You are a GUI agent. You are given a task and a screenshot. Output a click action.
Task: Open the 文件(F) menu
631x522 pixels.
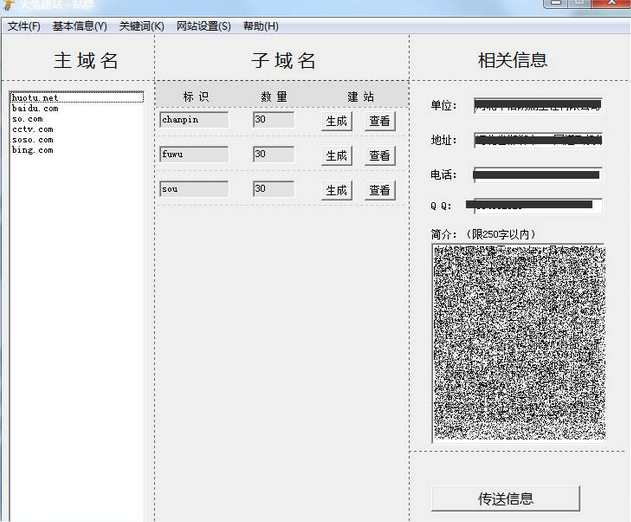click(x=24, y=26)
